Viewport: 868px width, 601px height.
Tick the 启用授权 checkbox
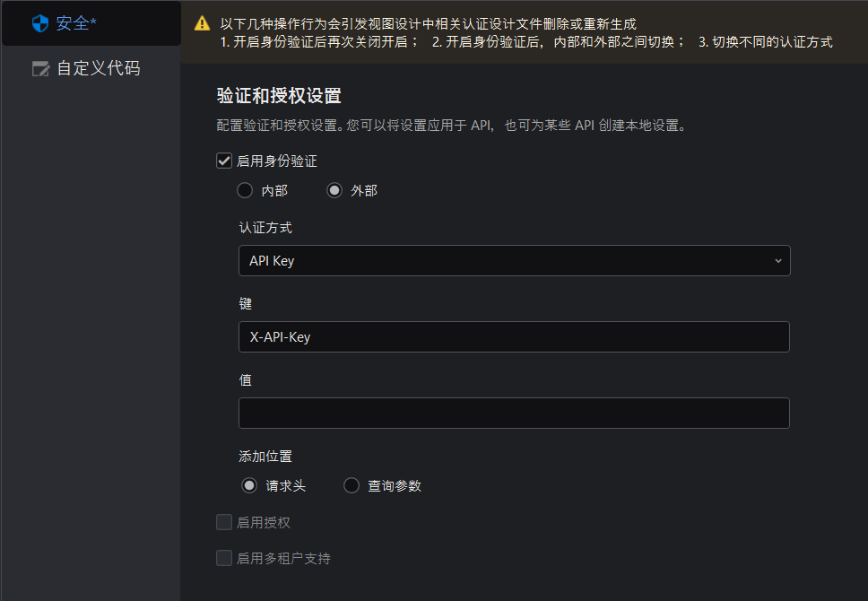(224, 523)
